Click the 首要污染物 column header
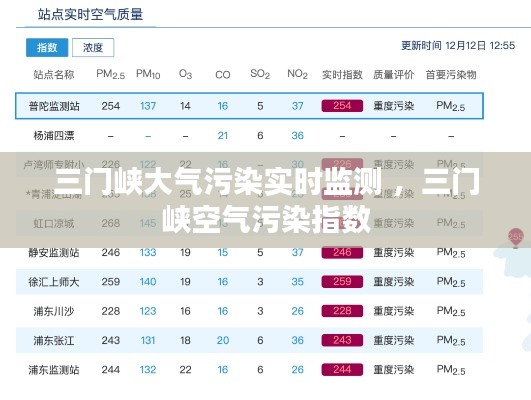Viewport: 531px width, 400px height. (x=451, y=75)
